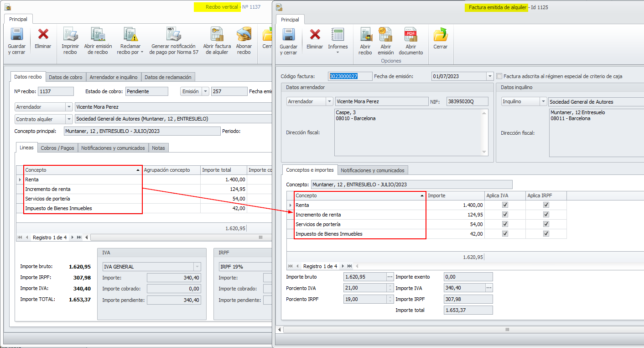The width and height of the screenshot is (644, 348).
Task: Open Notificaciones y comunicados tab in Factura
Action: pos(372,170)
